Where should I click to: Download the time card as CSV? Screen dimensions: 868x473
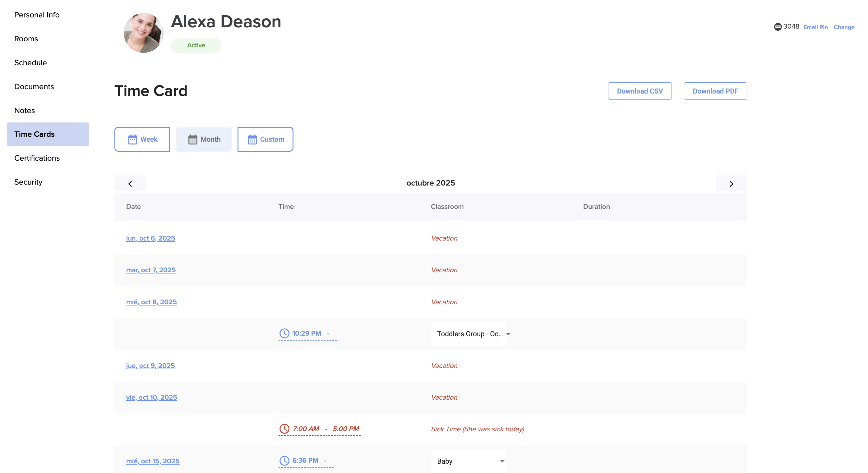(x=639, y=91)
